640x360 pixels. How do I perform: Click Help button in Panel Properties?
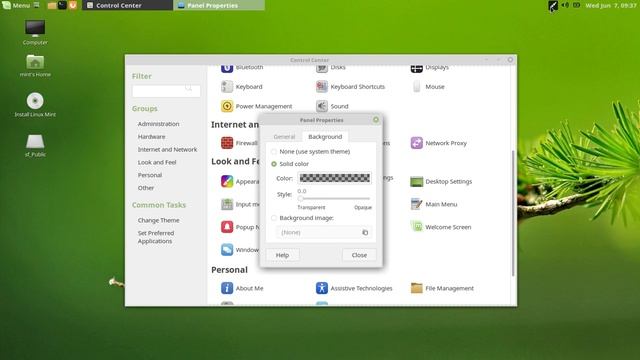pos(282,255)
